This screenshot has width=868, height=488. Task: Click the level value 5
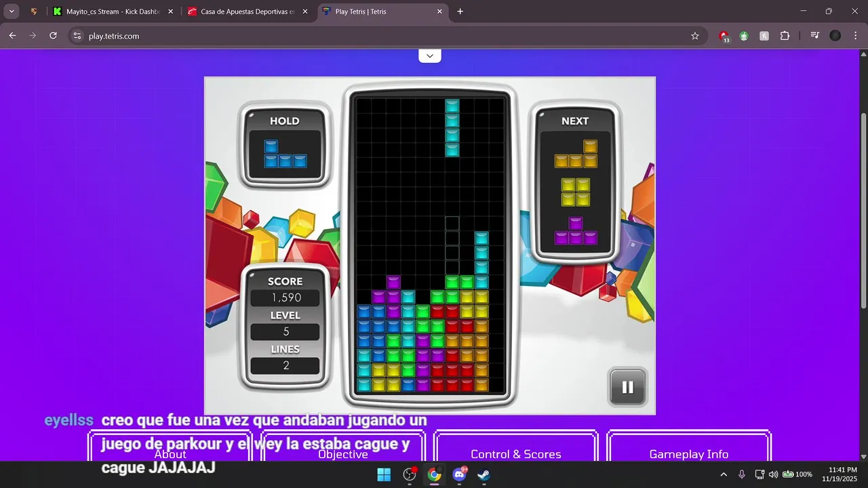point(286,332)
